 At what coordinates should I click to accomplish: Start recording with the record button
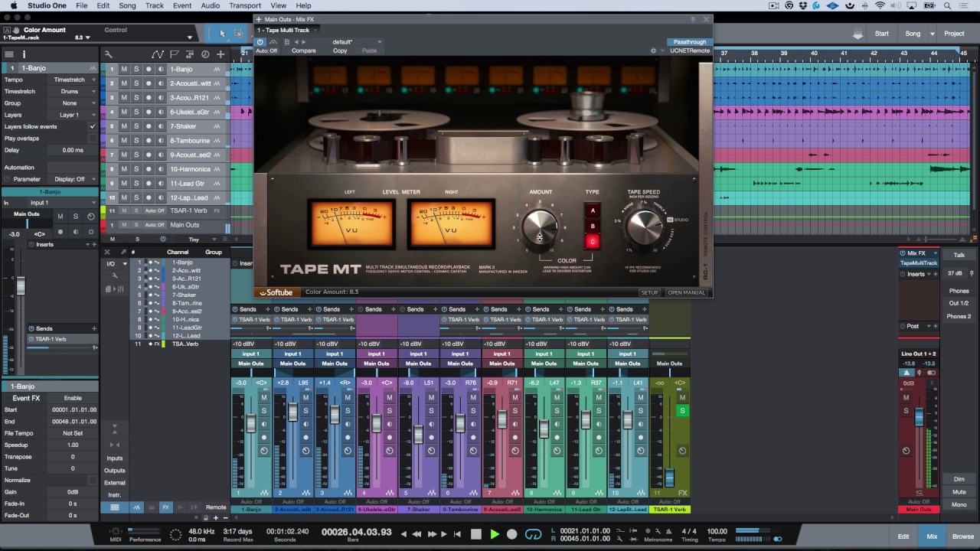(x=512, y=534)
